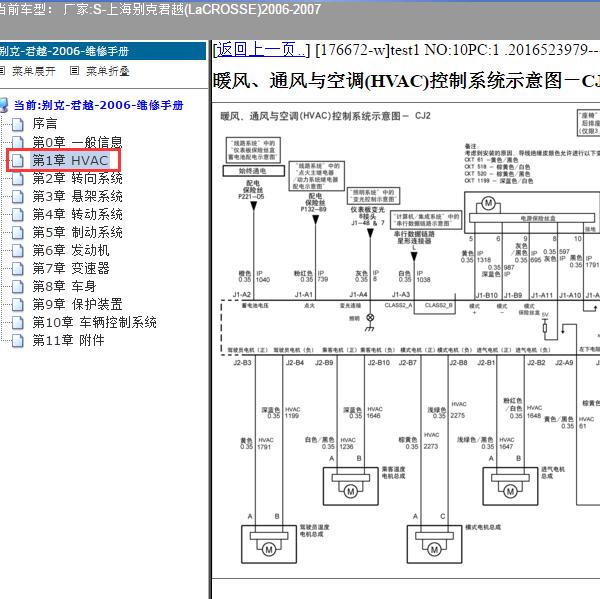This screenshot has width=600, height=599.
Task: Click page icon beside 第3章 悬架系统
Action: point(18,196)
